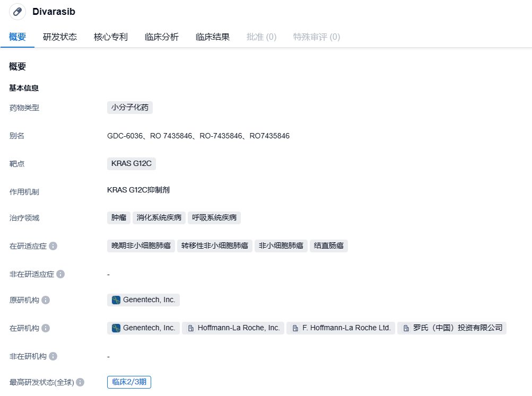
Task: Select the 消化系统疾病 therapeutic area tag
Action: click(x=159, y=217)
